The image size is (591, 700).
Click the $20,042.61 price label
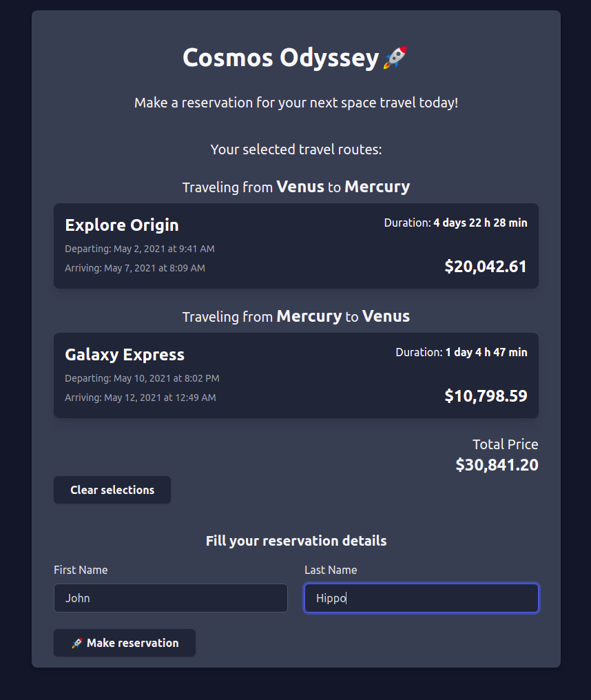coord(486,266)
